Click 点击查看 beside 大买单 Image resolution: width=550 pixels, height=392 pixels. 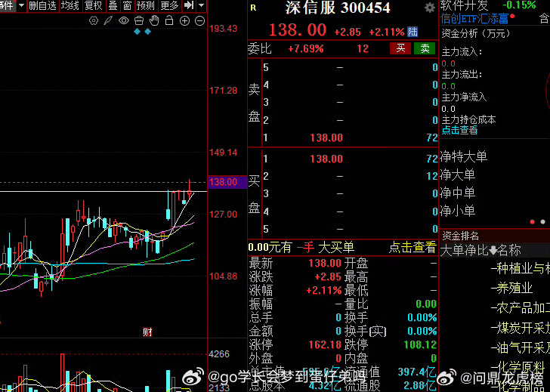pyautogui.click(x=412, y=248)
